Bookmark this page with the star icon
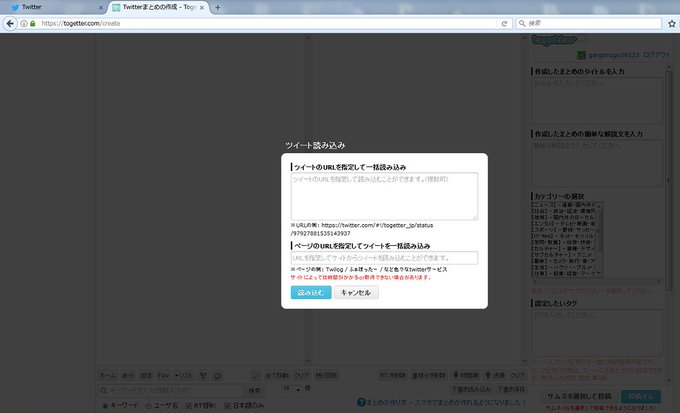The image size is (680, 413). (672, 23)
